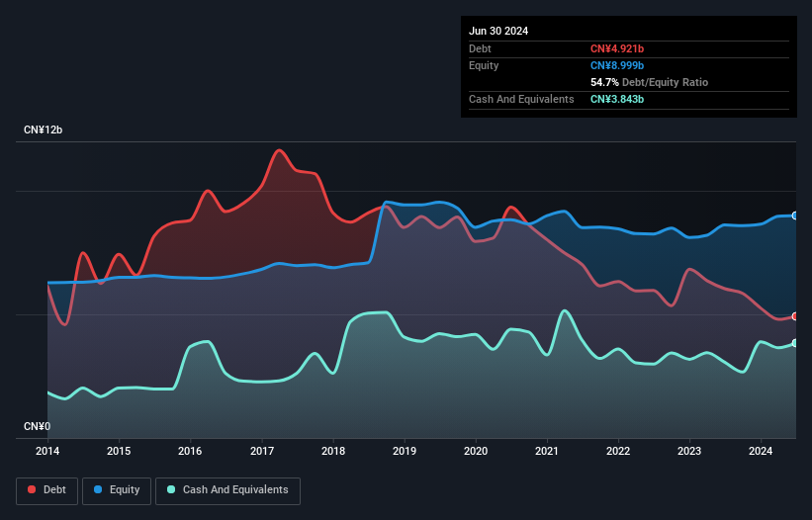This screenshot has width=812, height=520.
Task: Click the 2021 x-axis label
Action: 547,451
